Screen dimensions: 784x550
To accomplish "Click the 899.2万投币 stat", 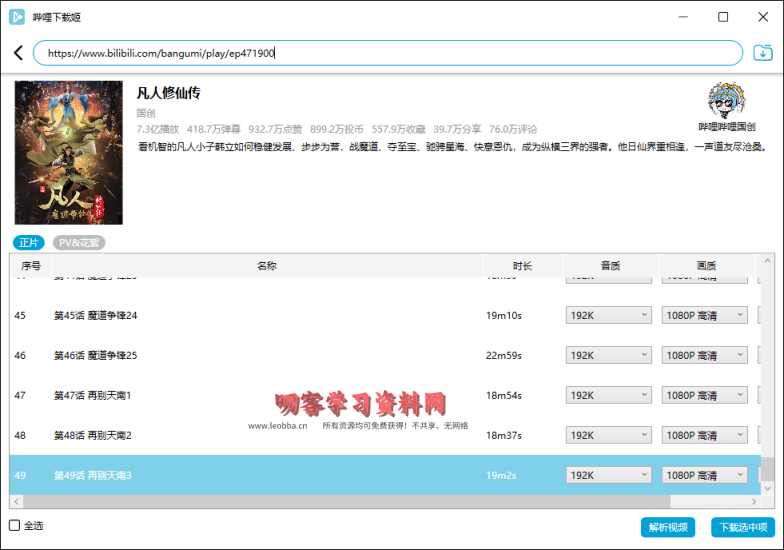I will [x=336, y=130].
